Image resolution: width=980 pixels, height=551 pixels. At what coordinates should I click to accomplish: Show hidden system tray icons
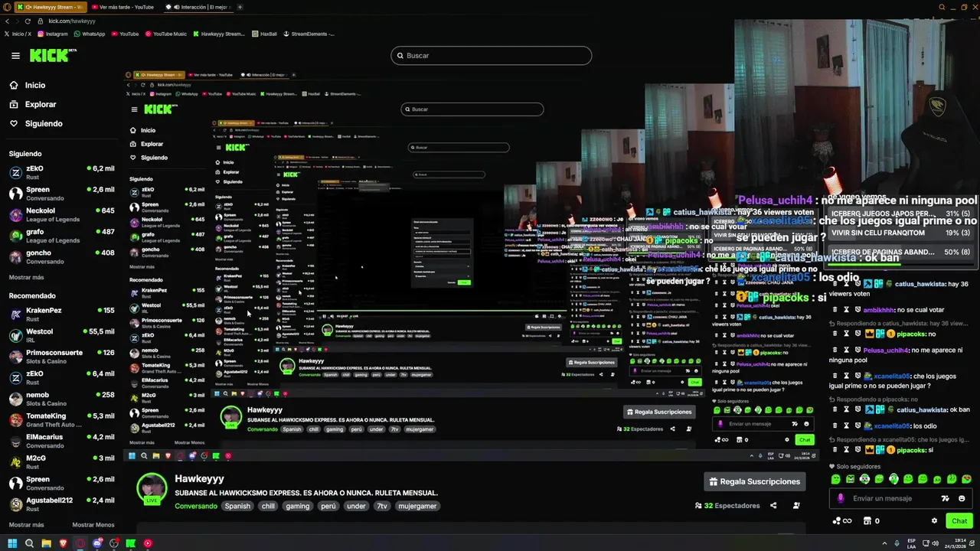884,543
